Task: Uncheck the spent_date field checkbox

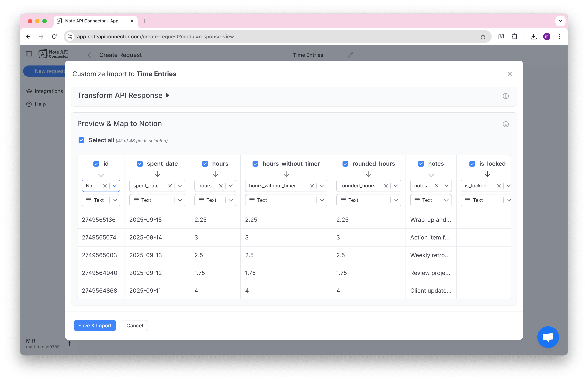Action: pos(140,164)
